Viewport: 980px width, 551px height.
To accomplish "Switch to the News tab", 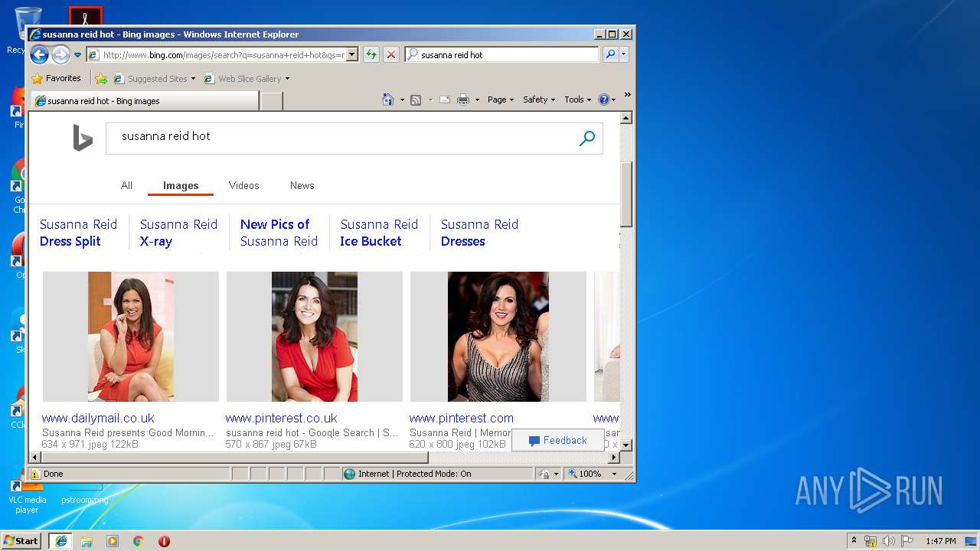I will coord(302,185).
